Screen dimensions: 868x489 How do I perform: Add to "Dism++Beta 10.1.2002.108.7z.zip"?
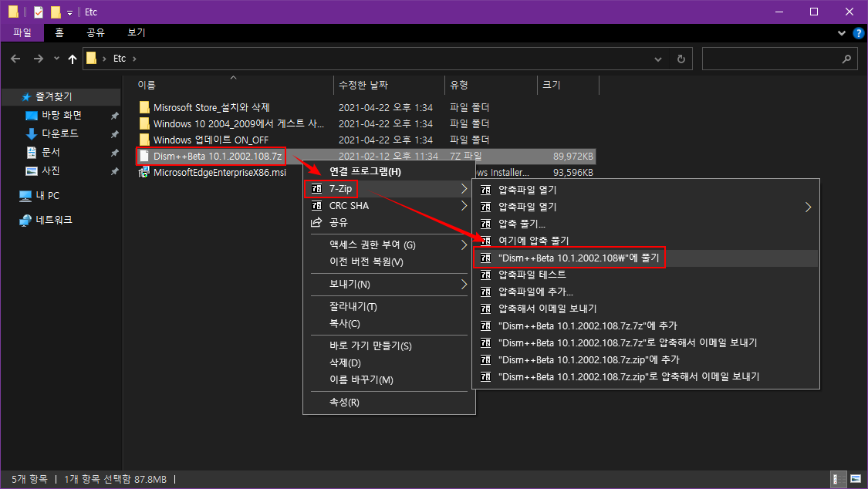pyautogui.click(x=646, y=359)
